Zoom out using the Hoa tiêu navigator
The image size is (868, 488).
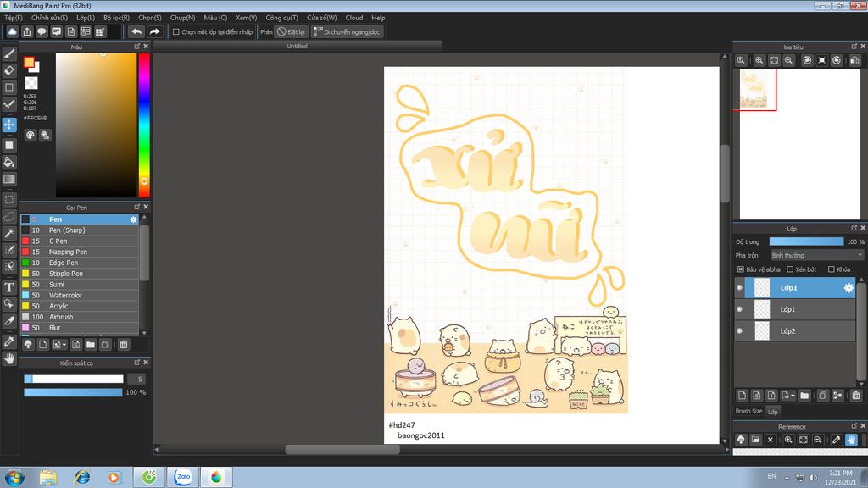(788, 60)
